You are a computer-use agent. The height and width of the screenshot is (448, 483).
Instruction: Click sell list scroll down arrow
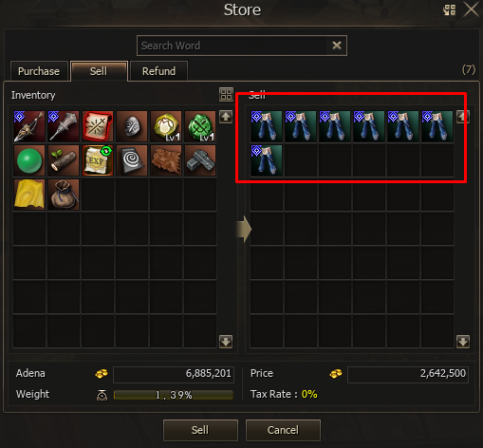[x=463, y=342]
